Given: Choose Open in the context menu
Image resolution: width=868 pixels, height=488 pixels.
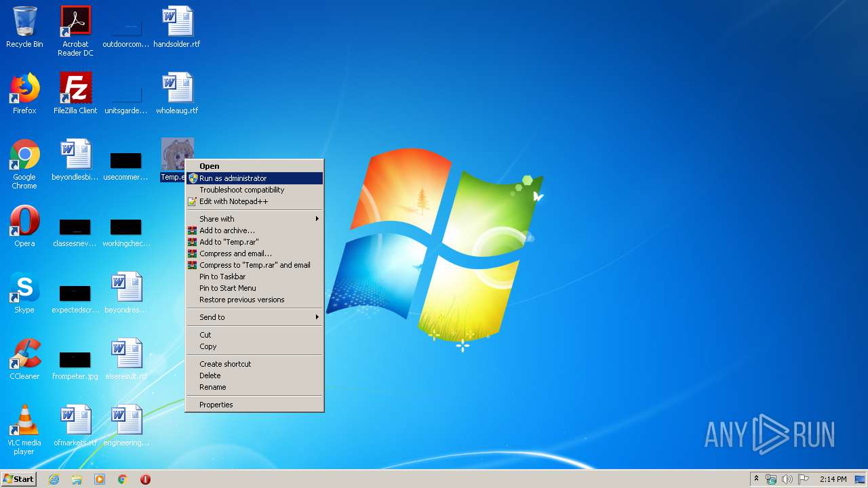Looking at the screenshot, I should 254,166.
